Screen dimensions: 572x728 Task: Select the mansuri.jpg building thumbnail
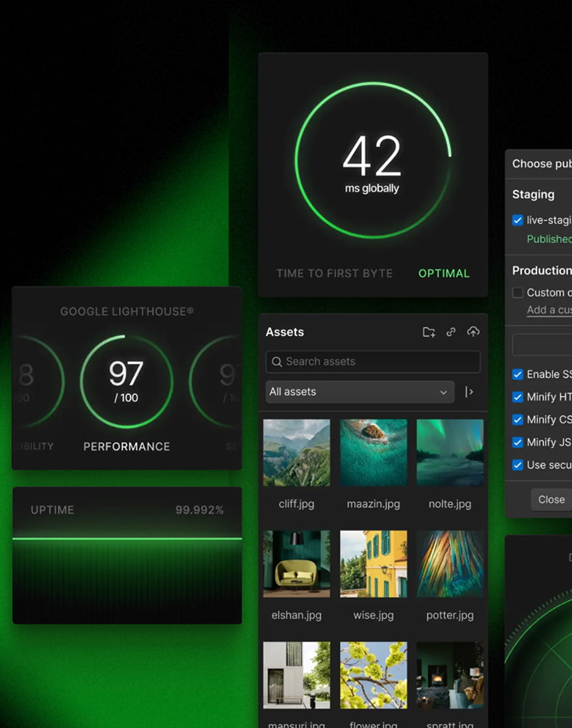(296, 675)
